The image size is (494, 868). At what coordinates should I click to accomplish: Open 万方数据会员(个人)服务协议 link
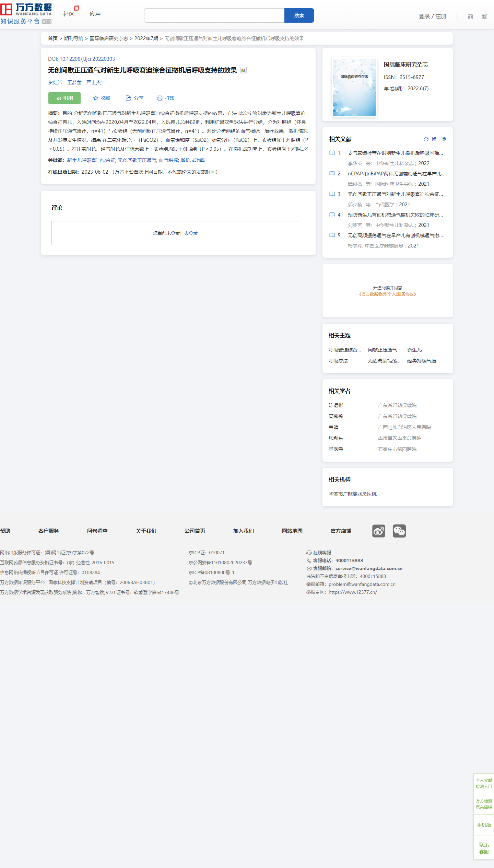(388, 294)
